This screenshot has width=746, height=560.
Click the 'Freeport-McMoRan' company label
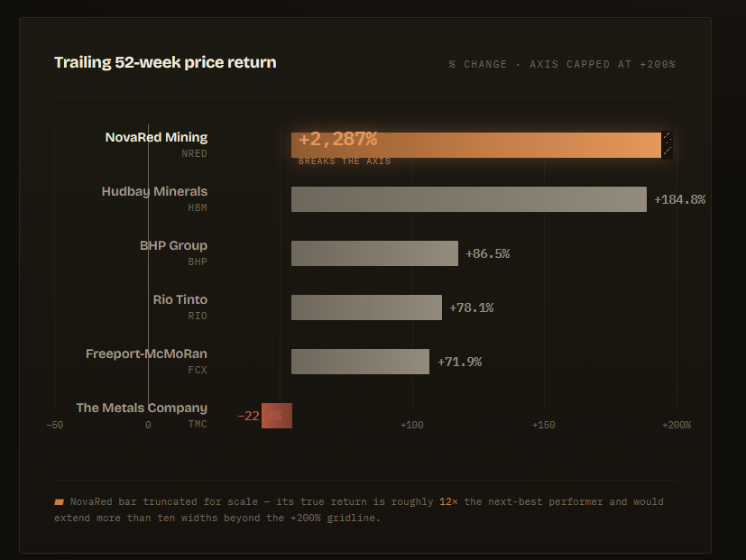(146, 354)
